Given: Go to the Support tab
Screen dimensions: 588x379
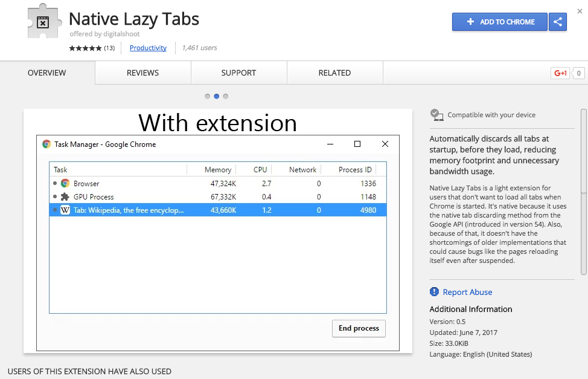Looking at the screenshot, I should coord(238,73).
